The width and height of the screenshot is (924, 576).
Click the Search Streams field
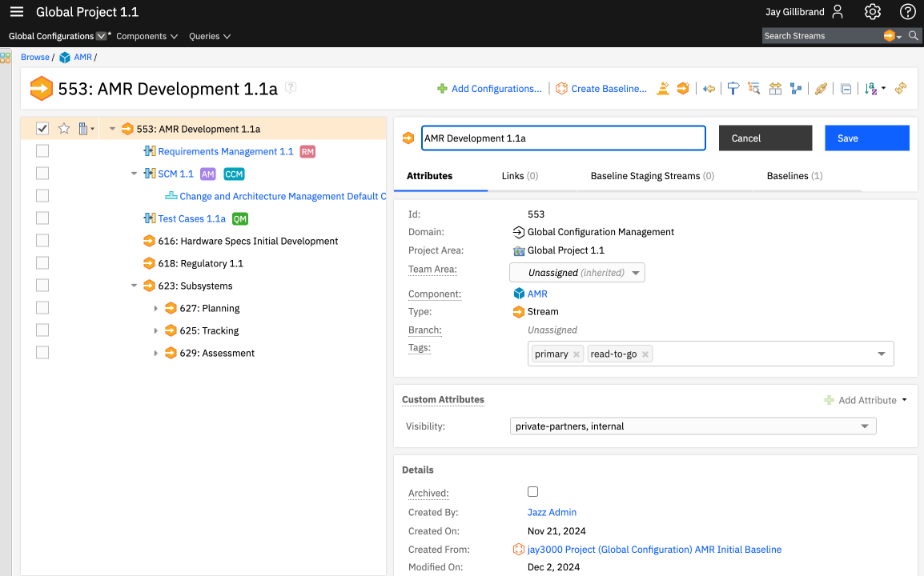[822, 36]
